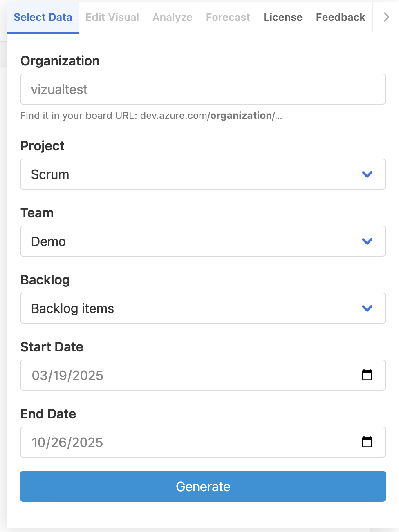Viewport: 399px width, 532px height.
Task: Click the chevron arrow after Feedback tab
Action: [386, 17]
